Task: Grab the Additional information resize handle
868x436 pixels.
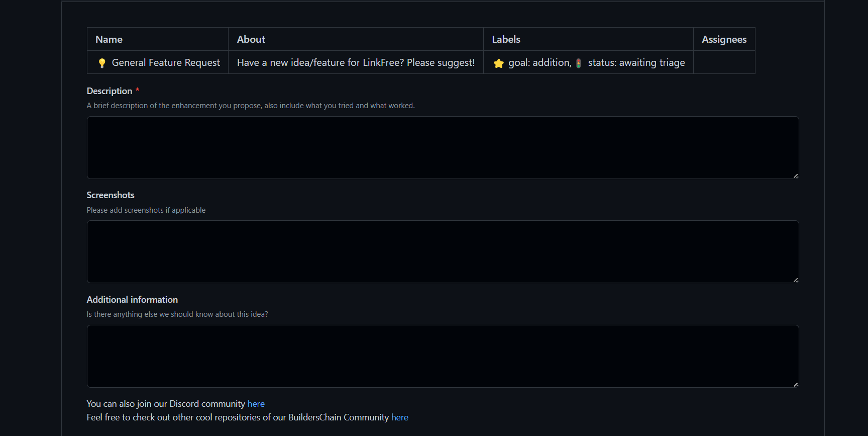Action: [x=796, y=385]
